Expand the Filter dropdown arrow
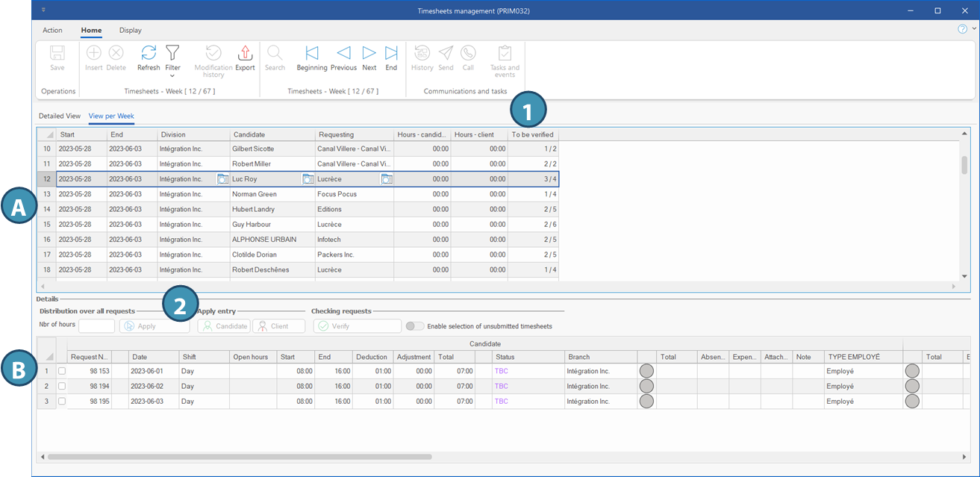Viewport: 980px width, 477px height. pos(172,75)
